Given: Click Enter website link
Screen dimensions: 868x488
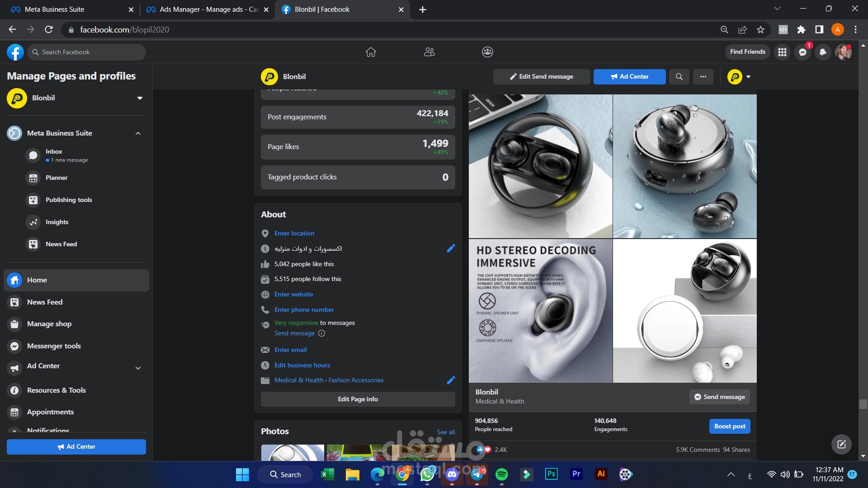Looking at the screenshot, I should pyautogui.click(x=294, y=294).
